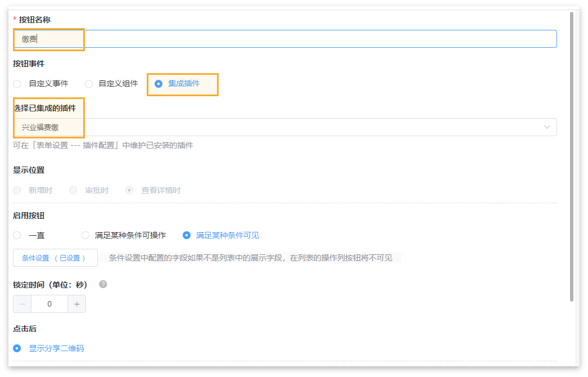
Task: Open the help tooltip beside 锁定时间
Action: pos(102,285)
